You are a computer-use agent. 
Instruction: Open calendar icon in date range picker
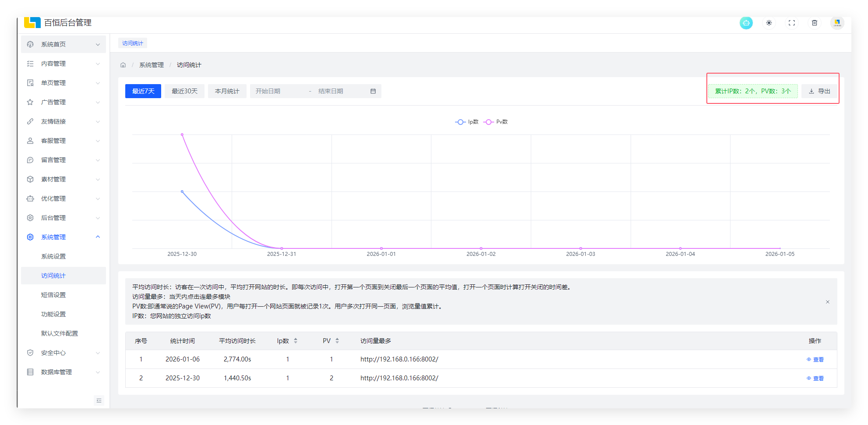pos(373,91)
